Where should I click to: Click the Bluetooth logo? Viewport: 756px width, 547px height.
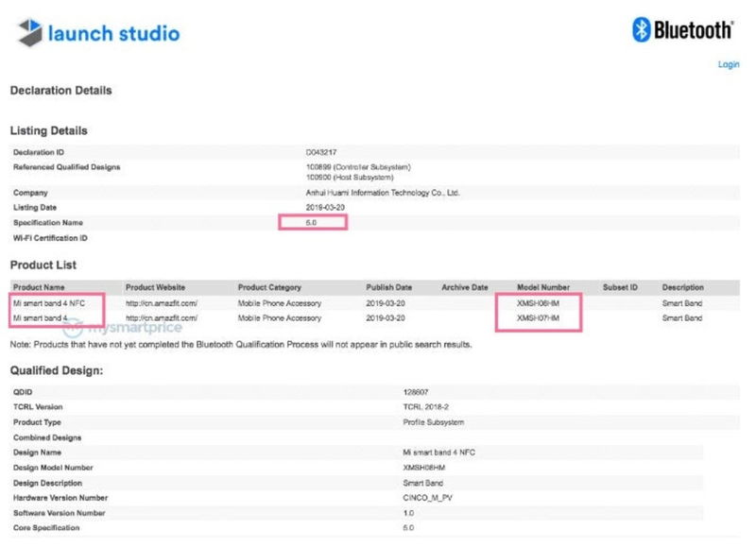coord(682,30)
